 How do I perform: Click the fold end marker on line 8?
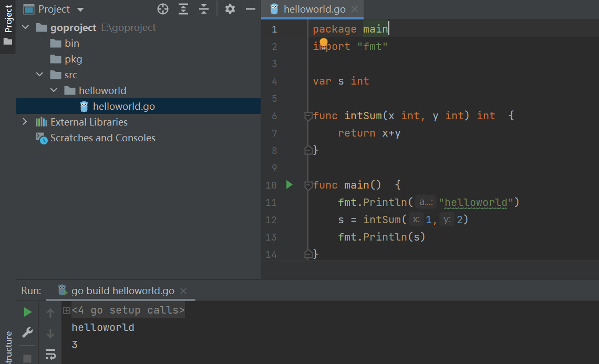[x=308, y=150]
